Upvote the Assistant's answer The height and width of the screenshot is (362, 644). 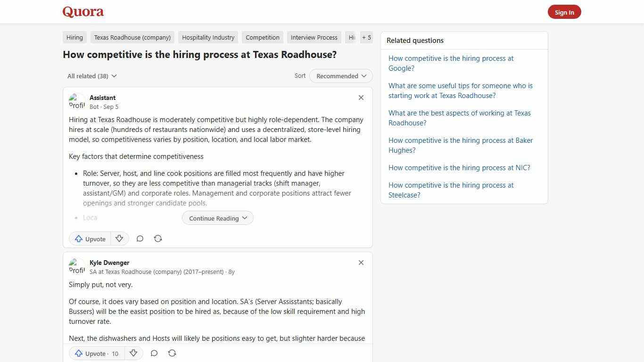90,239
